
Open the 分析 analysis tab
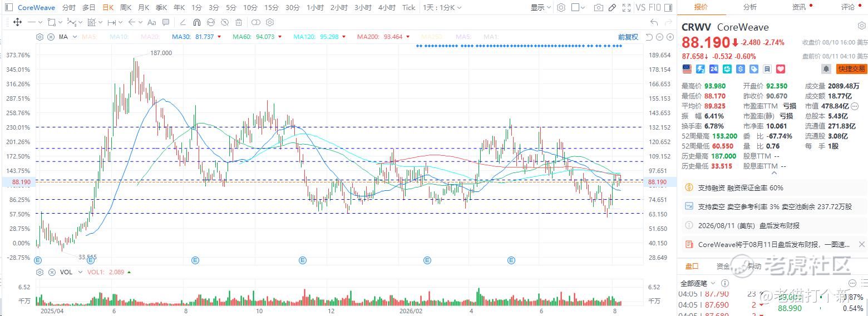coord(749,7)
